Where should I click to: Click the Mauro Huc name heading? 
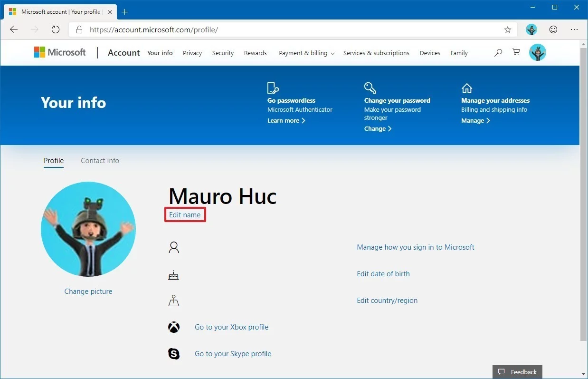click(223, 196)
